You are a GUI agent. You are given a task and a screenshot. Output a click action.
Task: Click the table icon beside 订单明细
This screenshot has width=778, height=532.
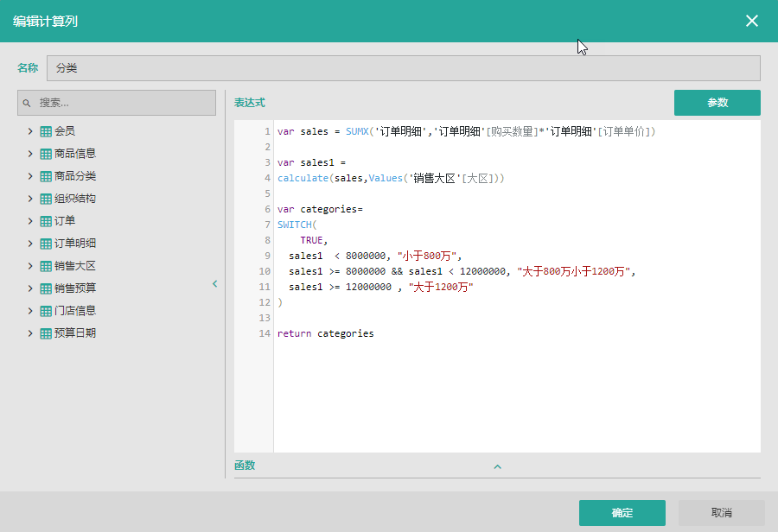coord(46,244)
